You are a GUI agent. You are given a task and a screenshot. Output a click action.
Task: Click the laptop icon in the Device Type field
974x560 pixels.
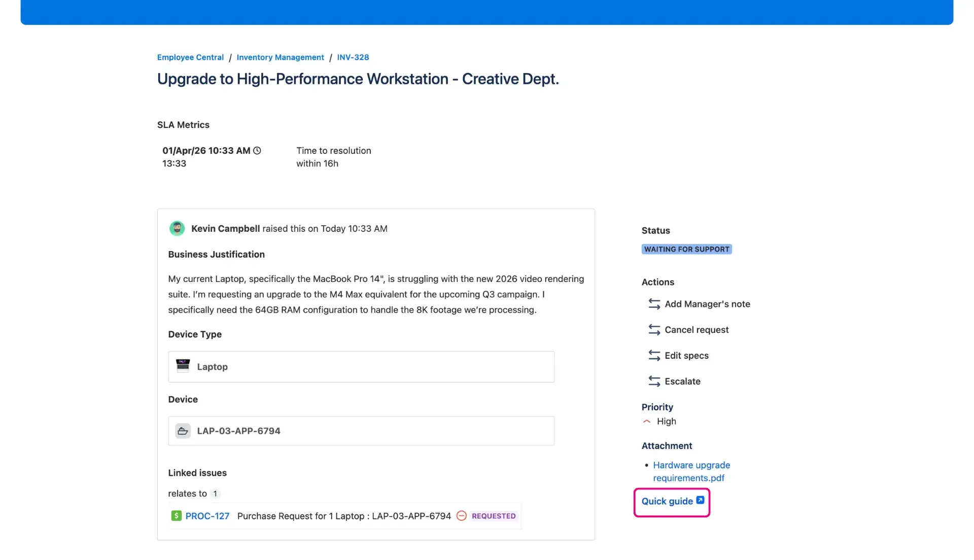coord(183,366)
